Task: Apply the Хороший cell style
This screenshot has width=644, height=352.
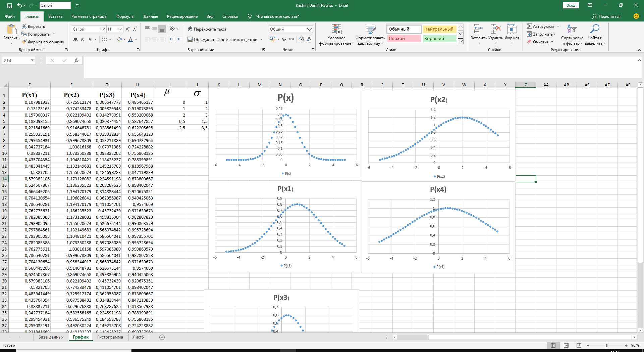Action: (439, 39)
